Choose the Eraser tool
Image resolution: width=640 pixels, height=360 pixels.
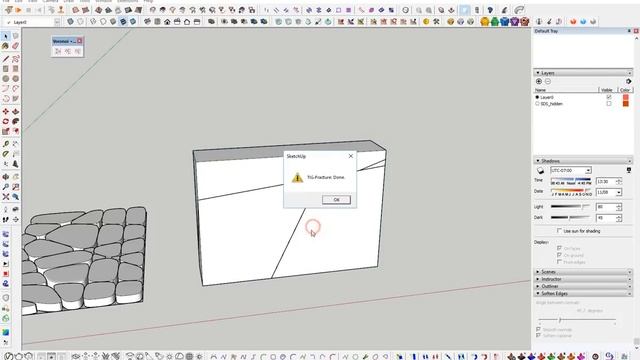[x=16, y=46]
